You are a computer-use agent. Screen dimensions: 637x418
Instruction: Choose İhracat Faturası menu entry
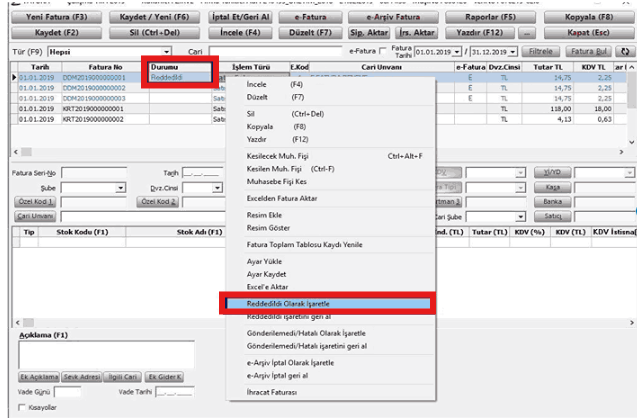[x=331, y=392]
